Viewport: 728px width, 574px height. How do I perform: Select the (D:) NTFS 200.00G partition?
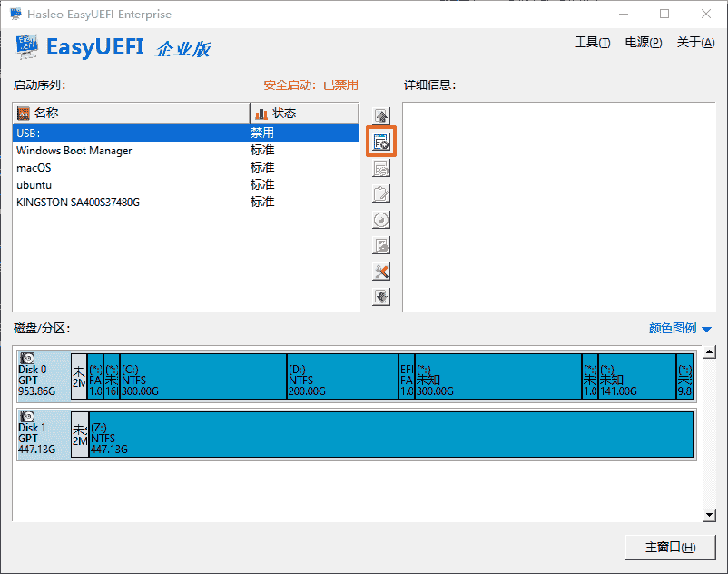[x=342, y=376]
